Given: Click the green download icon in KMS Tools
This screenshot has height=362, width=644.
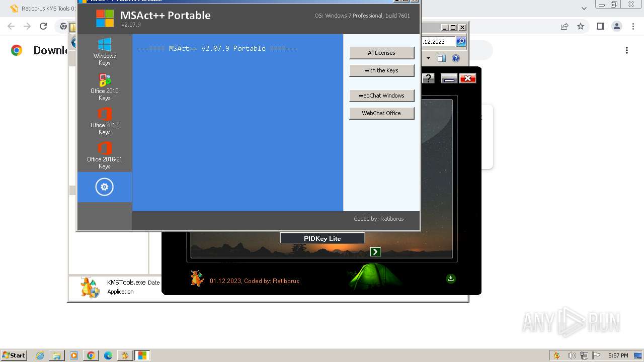Looking at the screenshot, I should pyautogui.click(x=451, y=278).
